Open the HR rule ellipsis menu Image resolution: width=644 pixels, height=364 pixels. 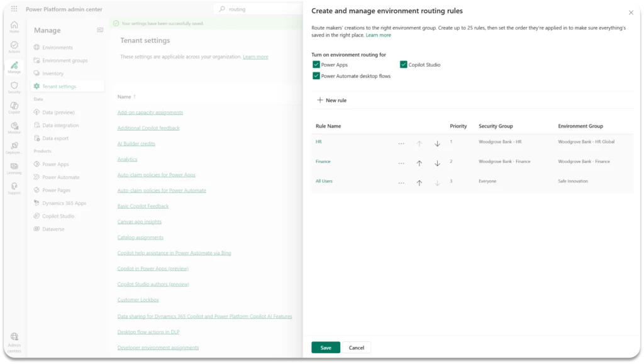point(401,143)
